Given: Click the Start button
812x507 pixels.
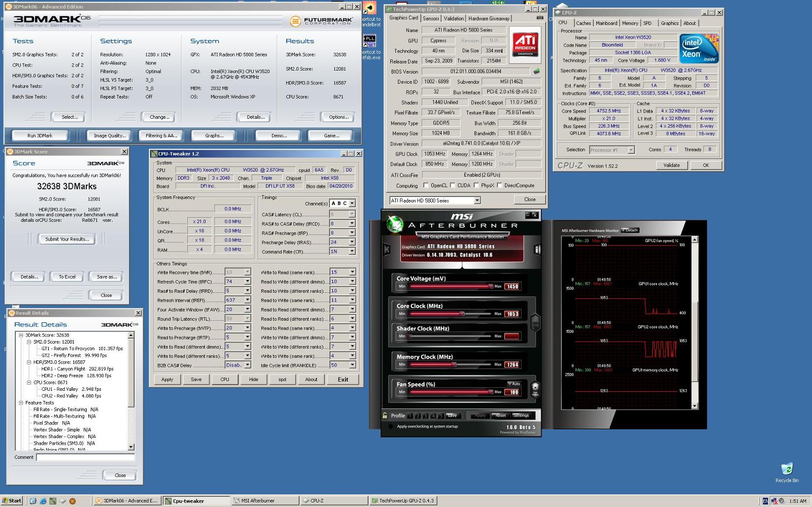Looking at the screenshot, I should [12, 500].
